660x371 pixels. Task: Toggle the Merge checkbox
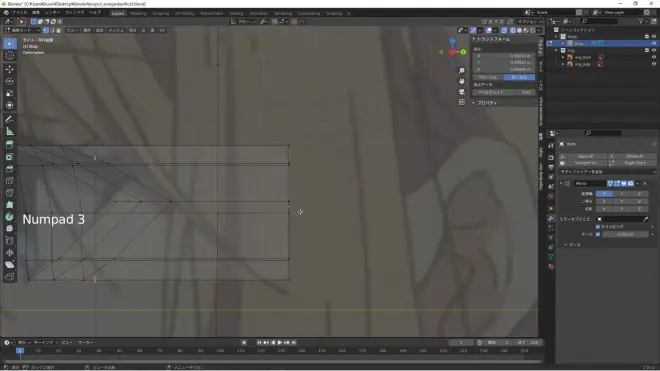coord(598,234)
